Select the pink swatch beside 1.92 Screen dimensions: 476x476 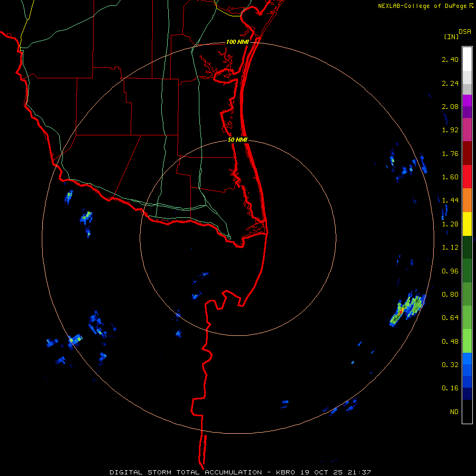[x=467, y=130]
